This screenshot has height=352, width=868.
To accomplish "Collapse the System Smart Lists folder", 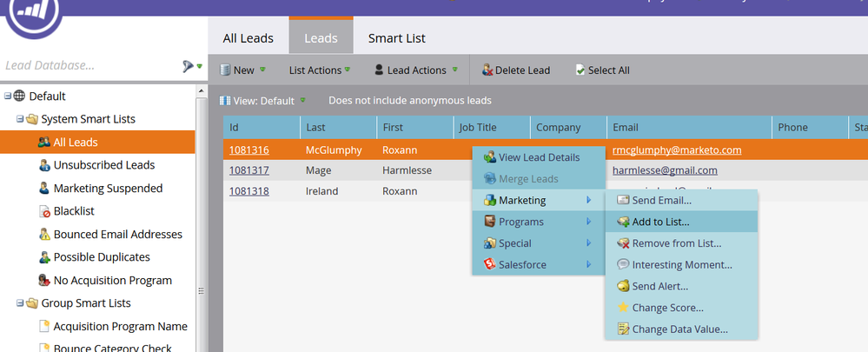I will 20,119.
